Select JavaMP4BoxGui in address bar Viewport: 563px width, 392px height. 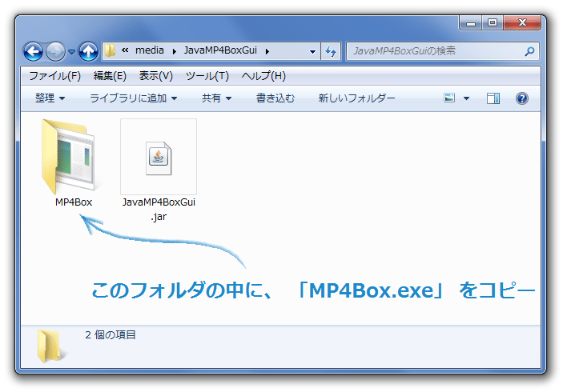click(220, 50)
